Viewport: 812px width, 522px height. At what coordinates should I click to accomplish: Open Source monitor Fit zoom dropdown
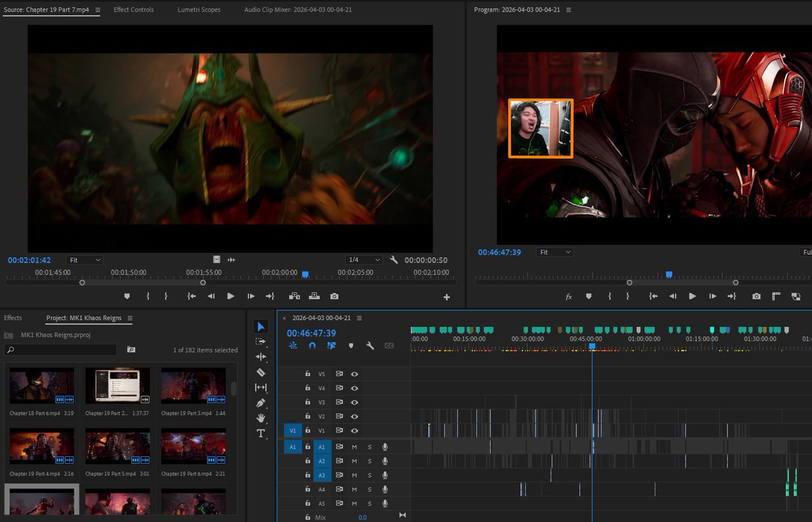click(x=85, y=260)
